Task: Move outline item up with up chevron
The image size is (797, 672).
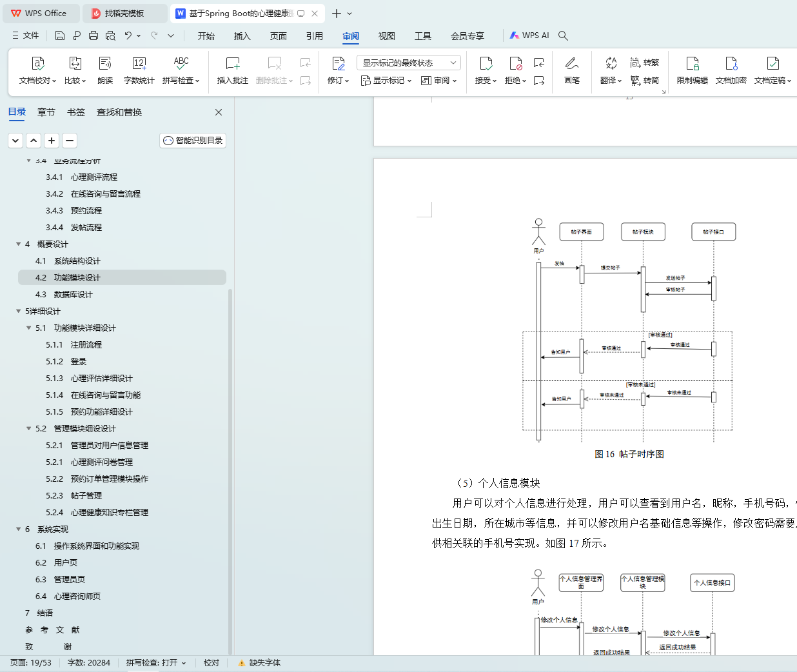Action: (x=34, y=140)
